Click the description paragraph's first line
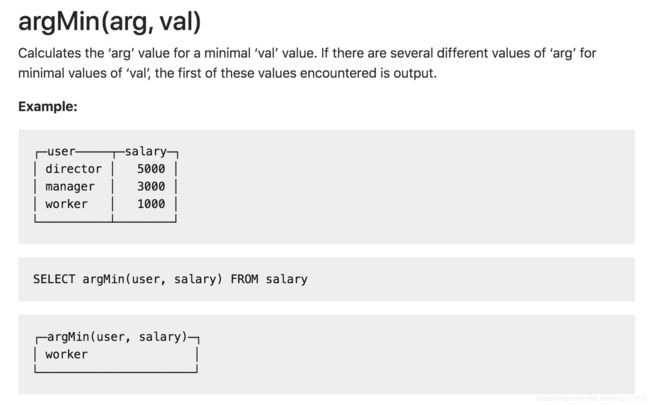The height and width of the screenshot is (406, 650). [307, 53]
